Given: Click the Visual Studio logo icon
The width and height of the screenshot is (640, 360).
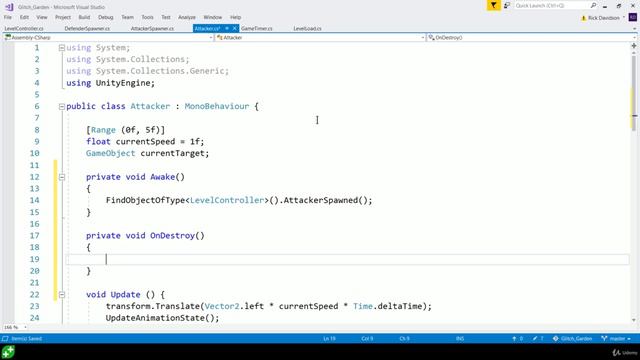Looking at the screenshot, I should (x=9, y=7).
